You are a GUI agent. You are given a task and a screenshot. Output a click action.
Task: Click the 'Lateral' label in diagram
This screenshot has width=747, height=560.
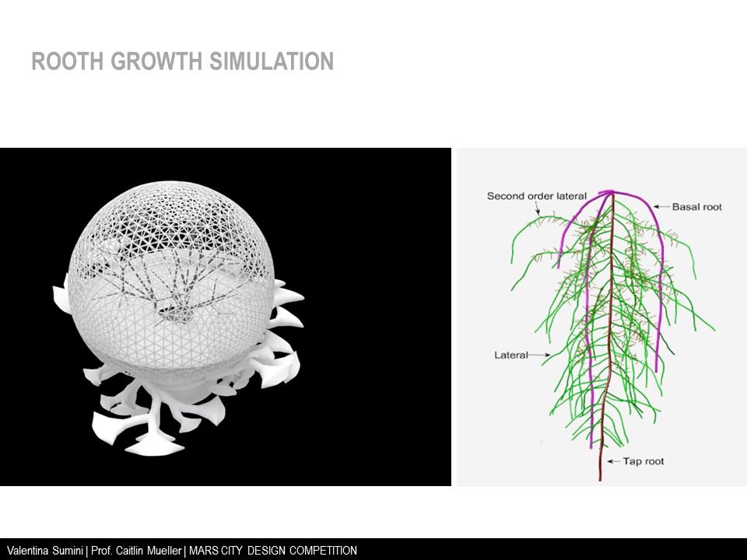click(x=510, y=355)
